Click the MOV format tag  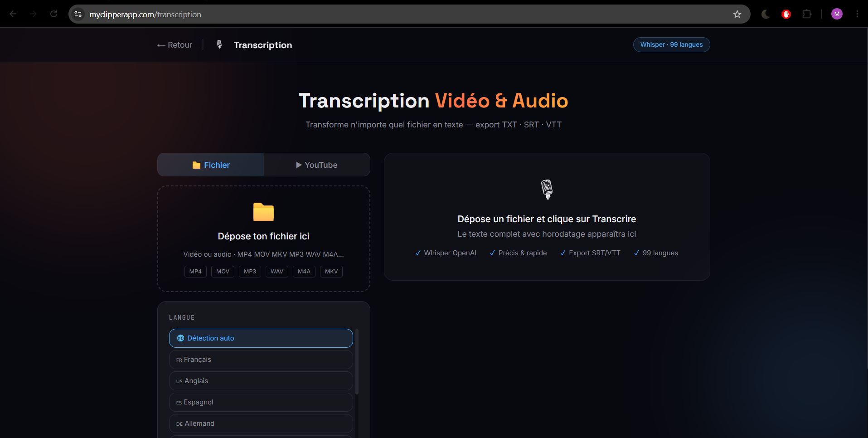pos(223,272)
